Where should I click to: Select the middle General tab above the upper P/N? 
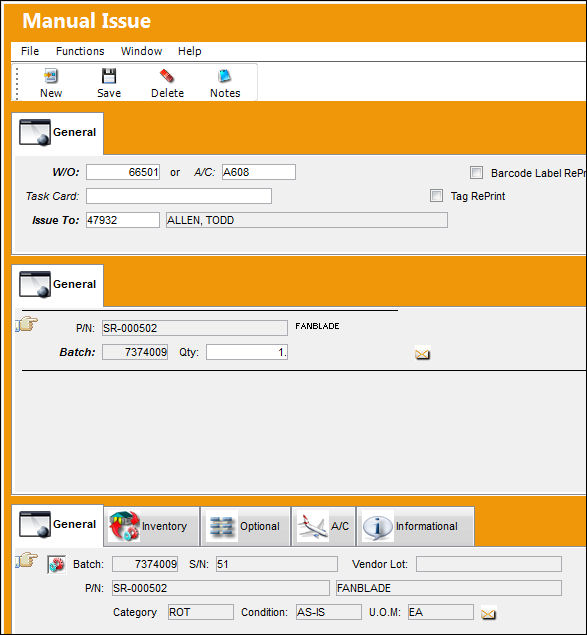point(58,285)
